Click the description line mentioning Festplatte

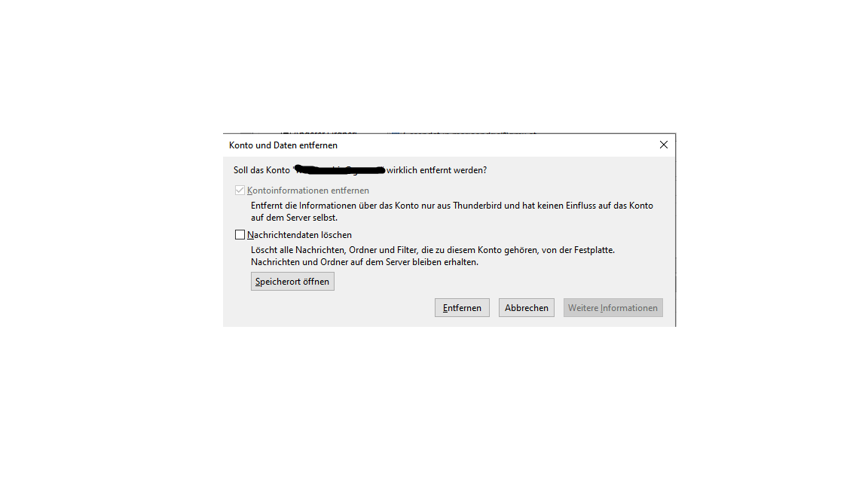433,250
